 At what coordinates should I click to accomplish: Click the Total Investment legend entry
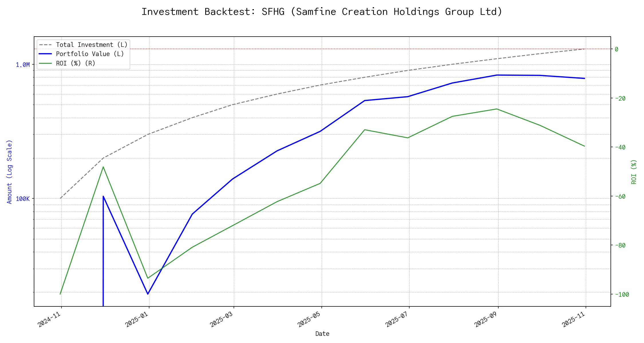click(x=92, y=45)
